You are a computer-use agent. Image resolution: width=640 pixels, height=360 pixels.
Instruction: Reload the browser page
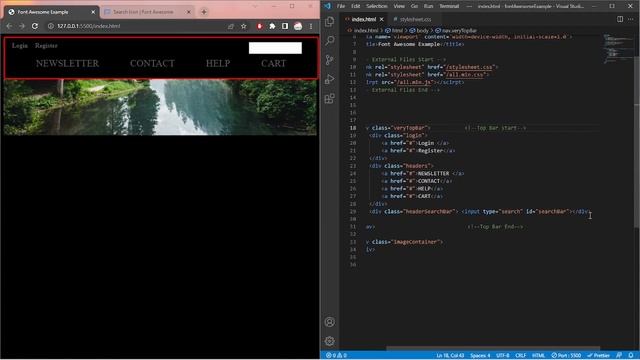[x=35, y=26]
